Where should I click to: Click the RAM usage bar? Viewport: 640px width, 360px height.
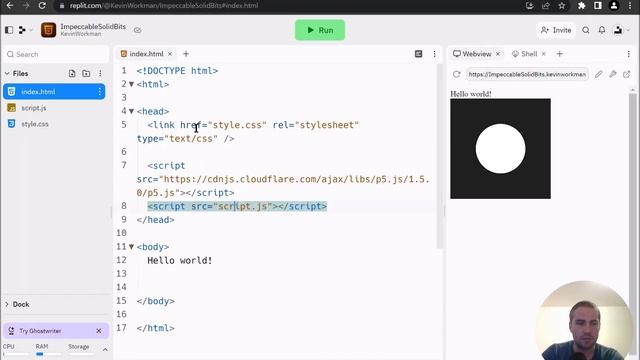tap(48, 354)
